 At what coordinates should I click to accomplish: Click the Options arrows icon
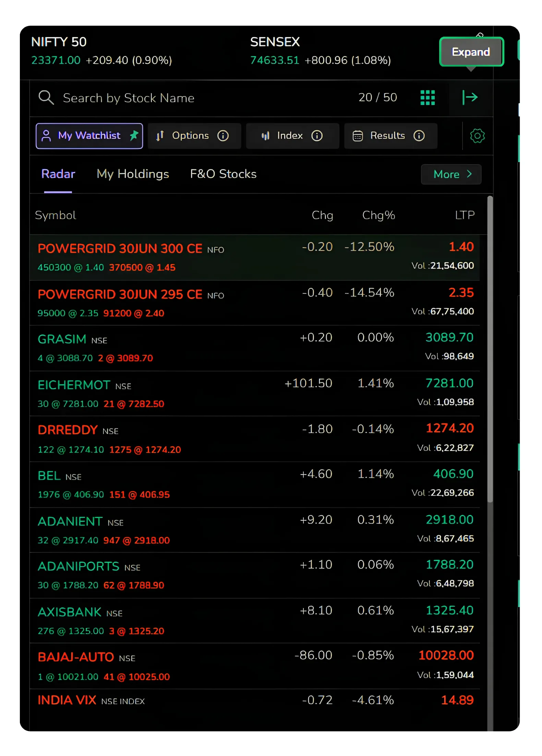160,136
